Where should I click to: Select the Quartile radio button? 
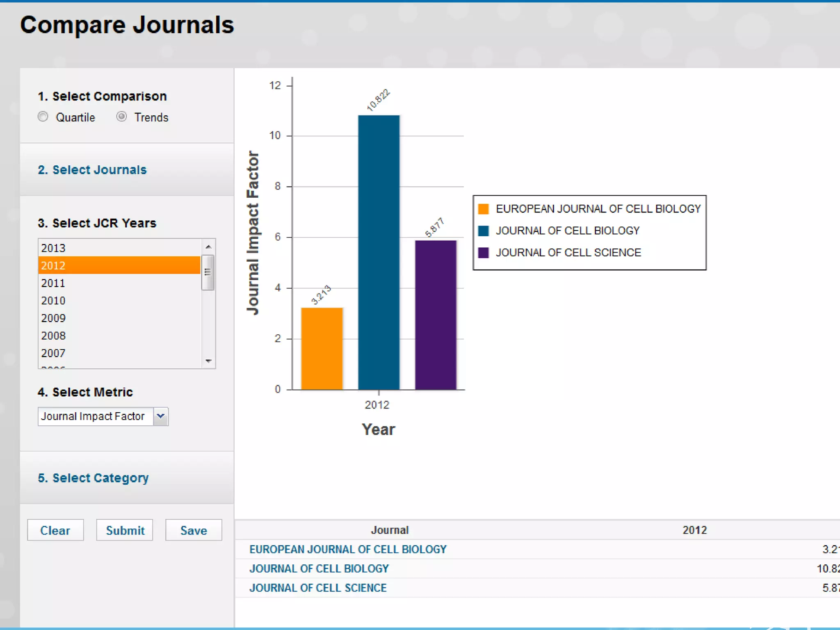pos(43,117)
